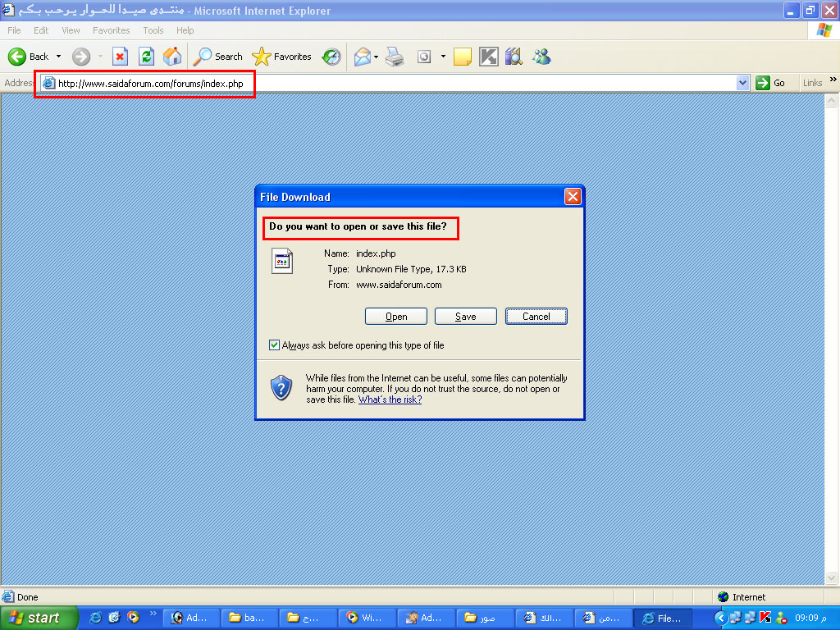Viewport: 840px width, 630px height.
Task: Click Open in File Download dialog
Action: [396, 317]
